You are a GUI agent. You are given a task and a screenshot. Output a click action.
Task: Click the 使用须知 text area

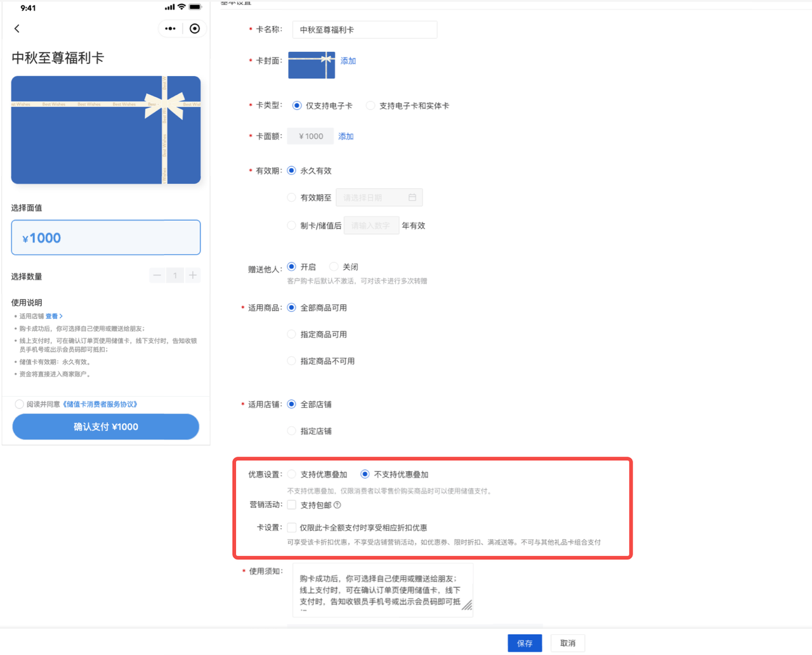coord(383,591)
